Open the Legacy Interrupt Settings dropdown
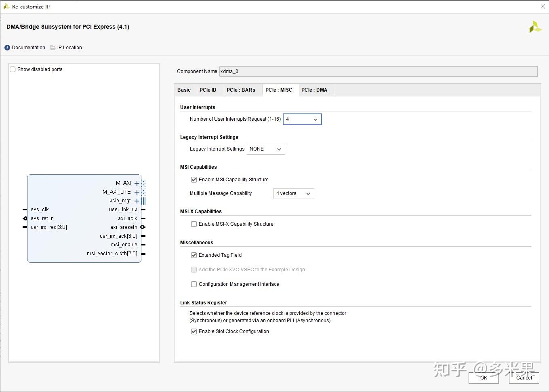Screen dimensions: 549x392 [279, 149]
